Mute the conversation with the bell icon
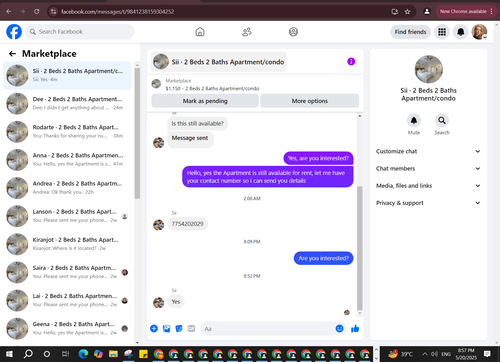 414,120
